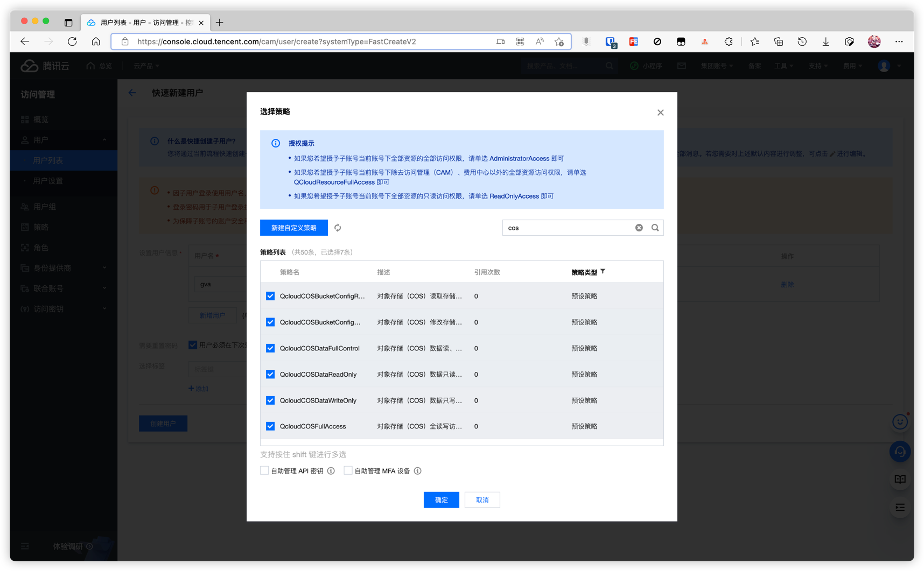Click info icon next to 自助管理 API 密钥

pos(331,471)
